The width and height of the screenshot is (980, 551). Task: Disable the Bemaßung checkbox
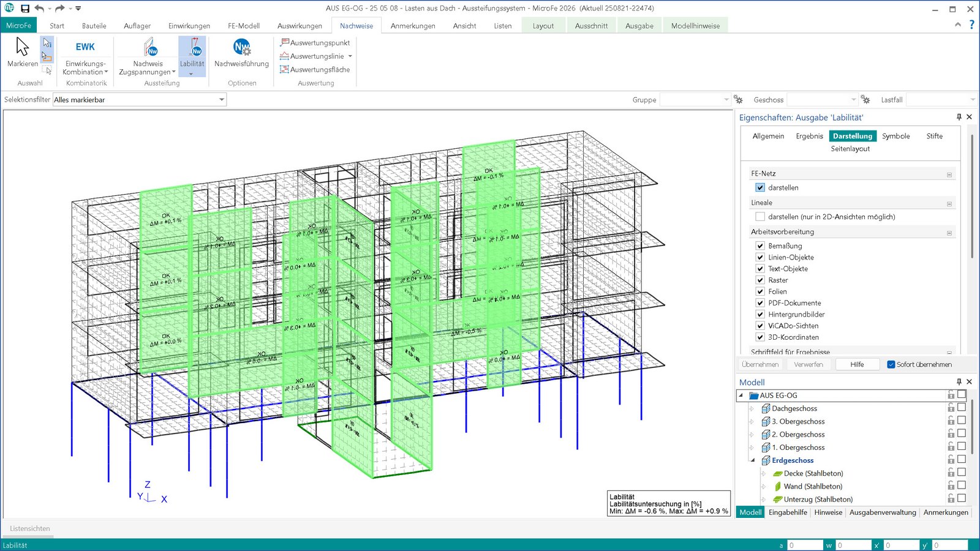(x=760, y=246)
